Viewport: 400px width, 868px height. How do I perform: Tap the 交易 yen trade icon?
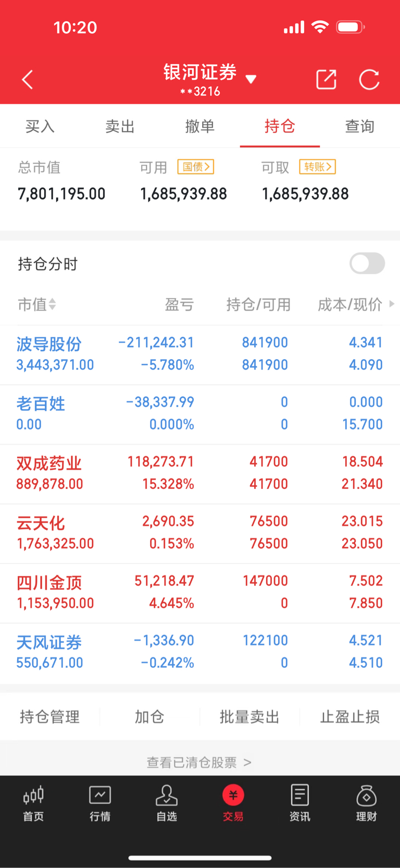pyautogui.click(x=233, y=796)
